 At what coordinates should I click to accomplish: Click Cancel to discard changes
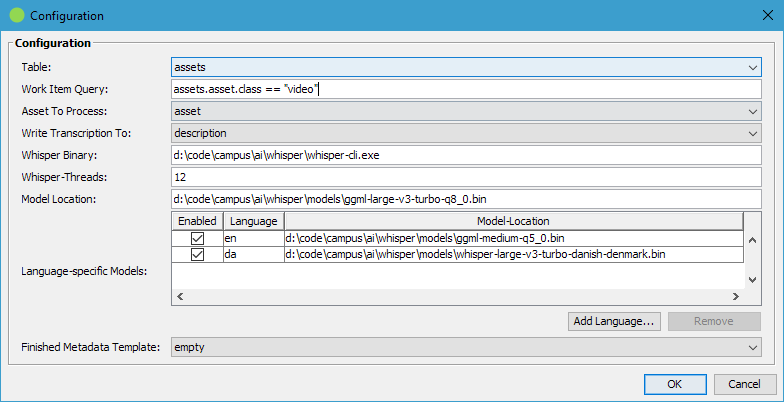tap(744, 384)
